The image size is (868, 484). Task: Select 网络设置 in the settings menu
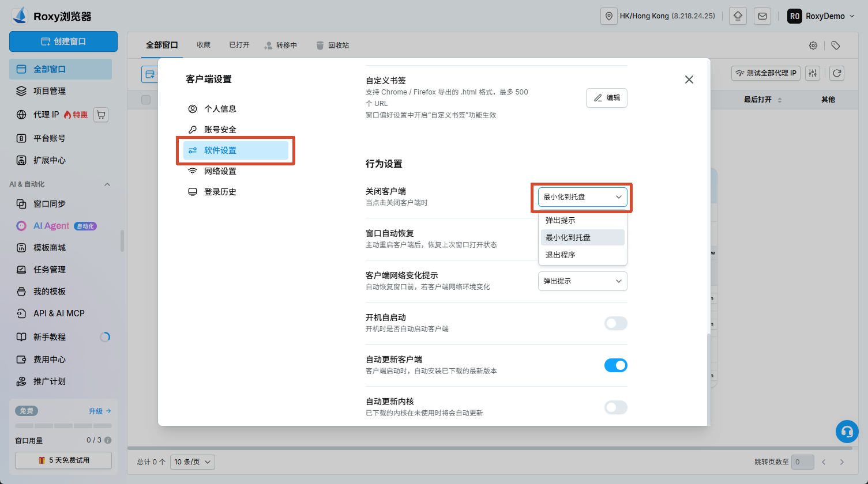(235, 171)
